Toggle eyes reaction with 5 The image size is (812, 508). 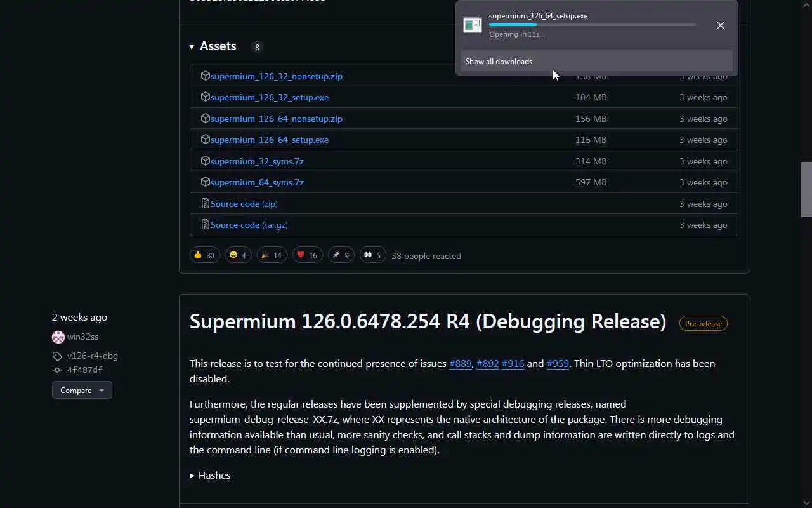coord(372,255)
